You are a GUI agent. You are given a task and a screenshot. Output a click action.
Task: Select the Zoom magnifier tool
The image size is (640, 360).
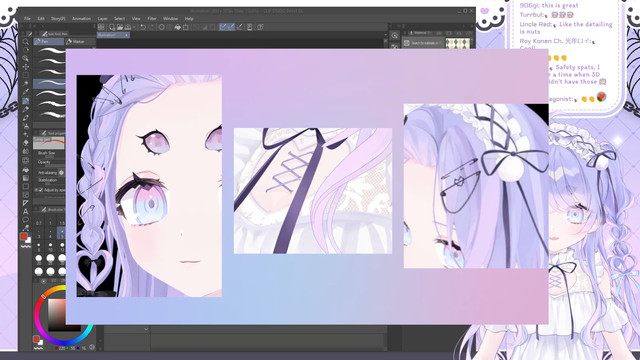tap(26, 42)
